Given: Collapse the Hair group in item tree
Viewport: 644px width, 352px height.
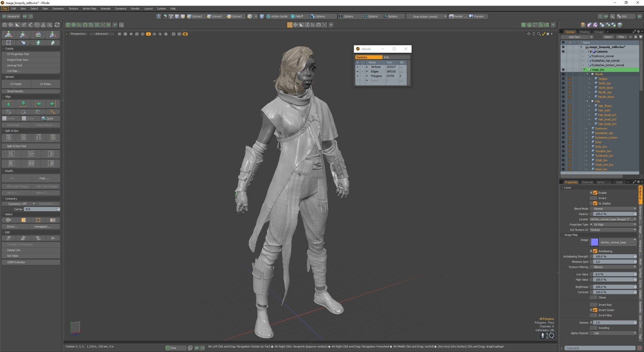Looking at the screenshot, I should click(587, 102).
